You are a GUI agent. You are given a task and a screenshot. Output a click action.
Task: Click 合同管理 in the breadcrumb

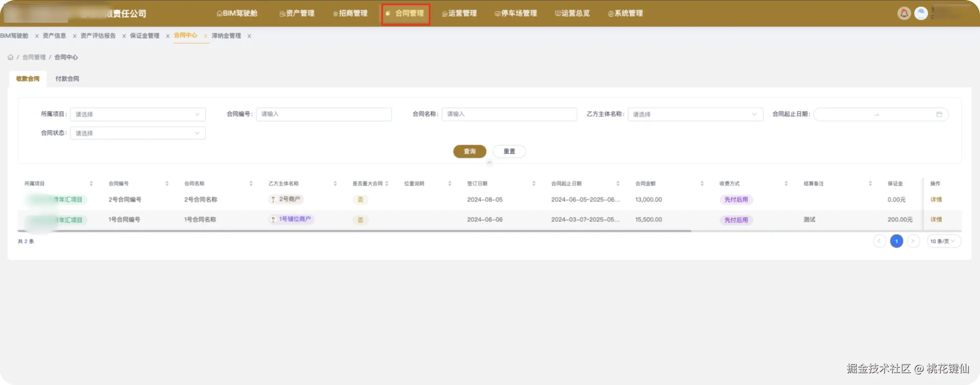tap(34, 57)
